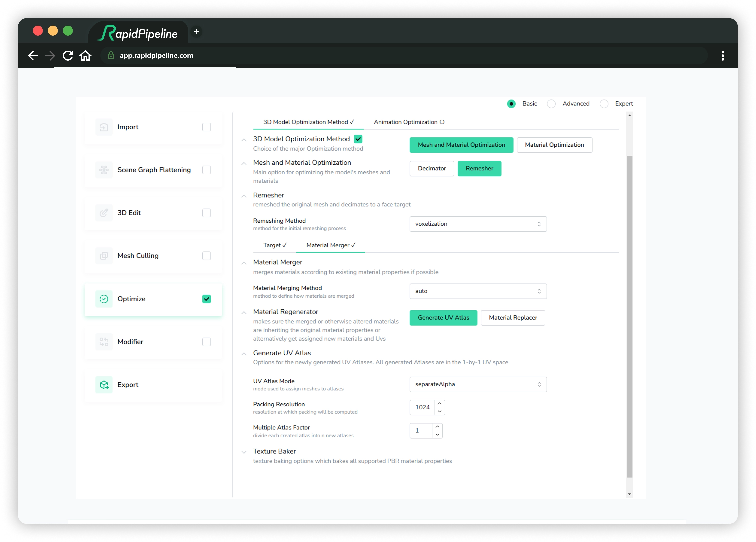Select the Material Replacer button

(513, 318)
